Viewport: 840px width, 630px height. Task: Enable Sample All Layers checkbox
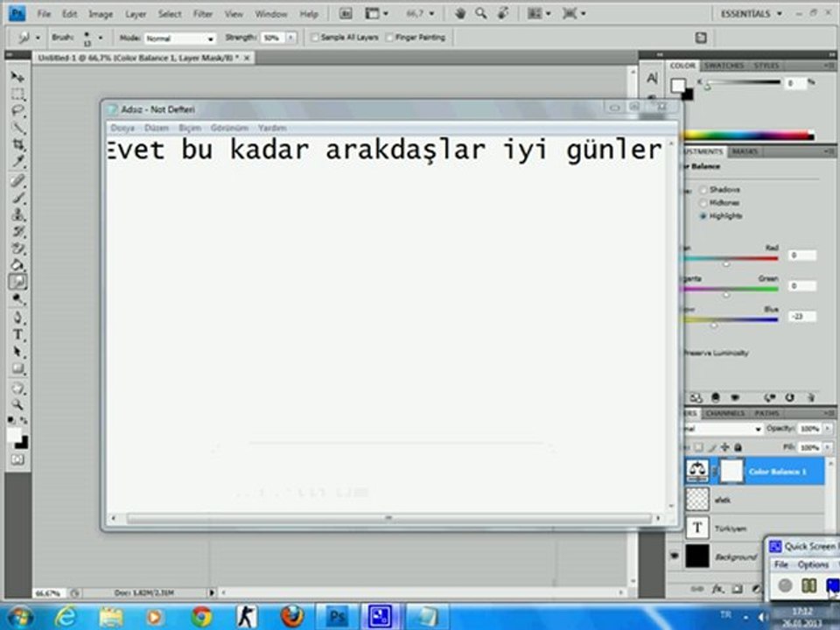pos(315,38)
